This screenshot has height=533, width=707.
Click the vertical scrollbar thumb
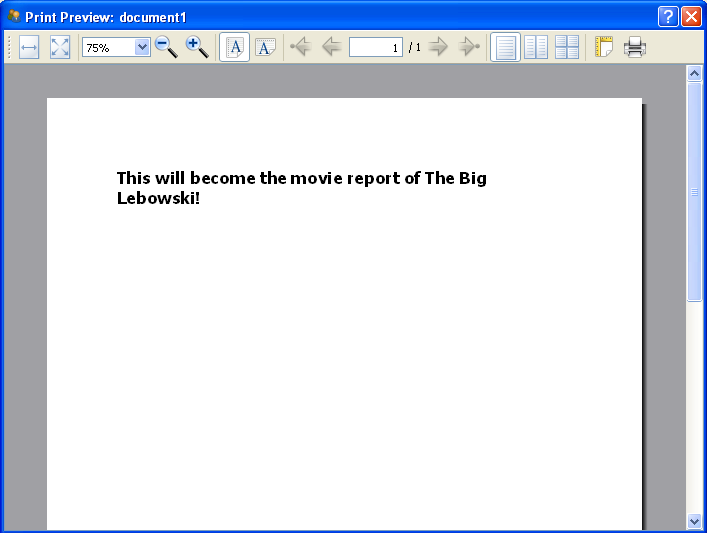[694, 192]
